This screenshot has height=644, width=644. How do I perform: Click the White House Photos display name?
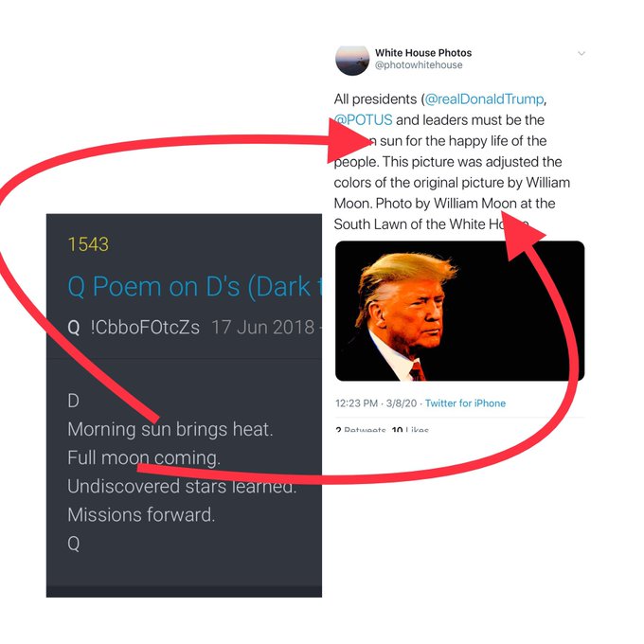423,53
